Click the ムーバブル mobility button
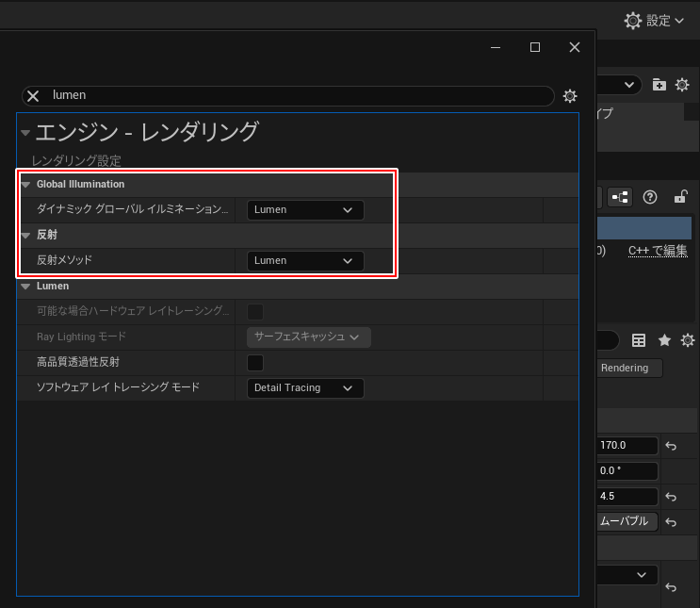 pyautogui.click(x=625, y=521)
